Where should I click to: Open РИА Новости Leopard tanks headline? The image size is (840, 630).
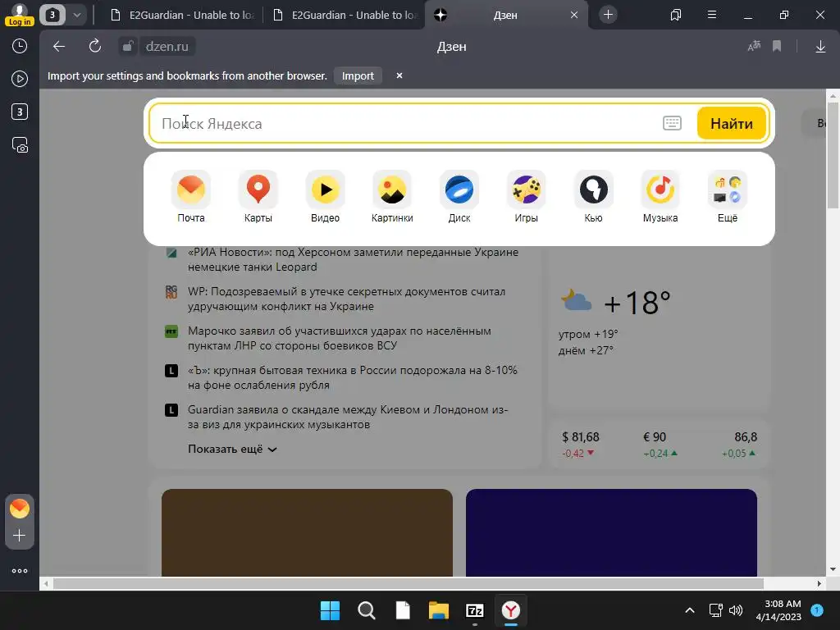tap(353, 259)
